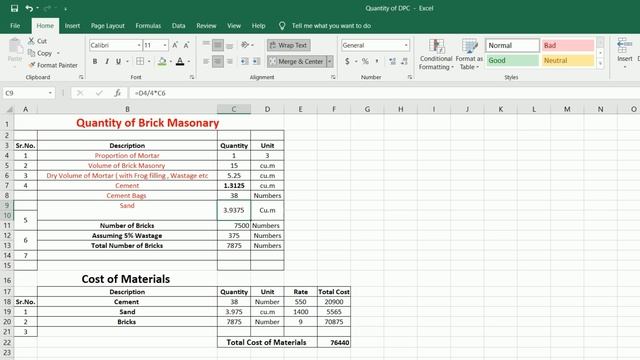This screenshot has width=640, height=360.
Task: Apply the Neutral cell style
Action: [x=568, y=60]
